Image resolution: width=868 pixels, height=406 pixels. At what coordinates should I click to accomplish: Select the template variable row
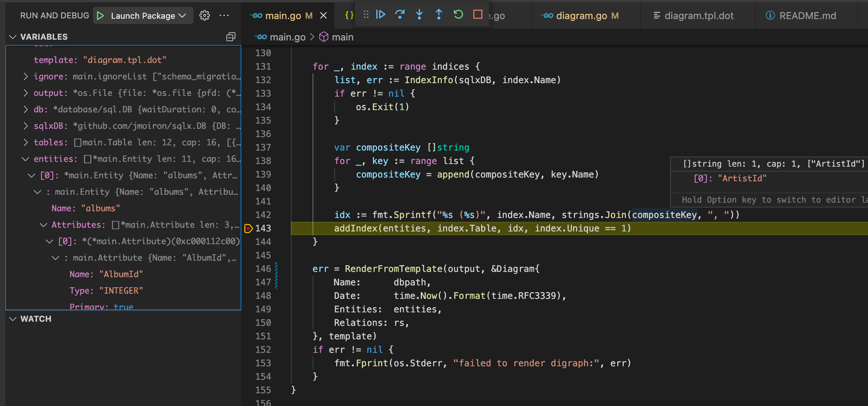tap(123, 60)
